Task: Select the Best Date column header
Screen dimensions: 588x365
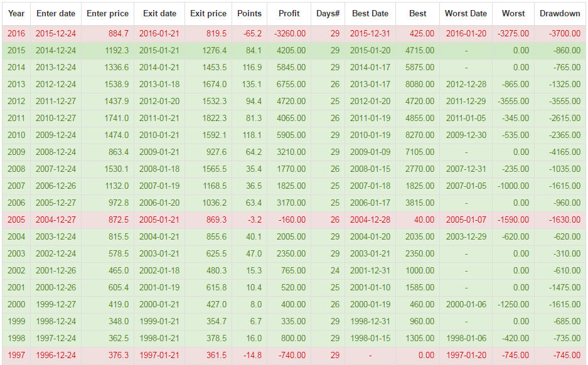Action: [370, 14]
